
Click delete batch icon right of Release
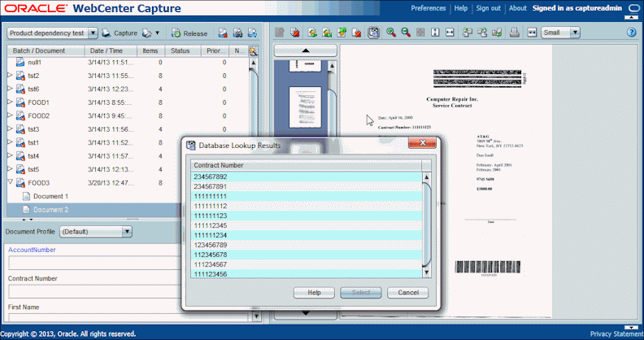coord(223,33)
